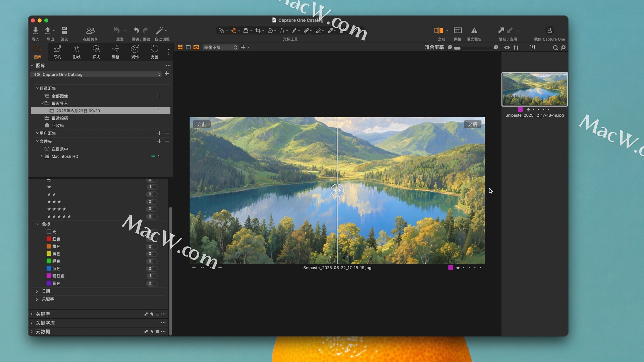Collapse the 最近导入 folder
The height and width of the screenshot is (362, 644).
tap(42, 103)
